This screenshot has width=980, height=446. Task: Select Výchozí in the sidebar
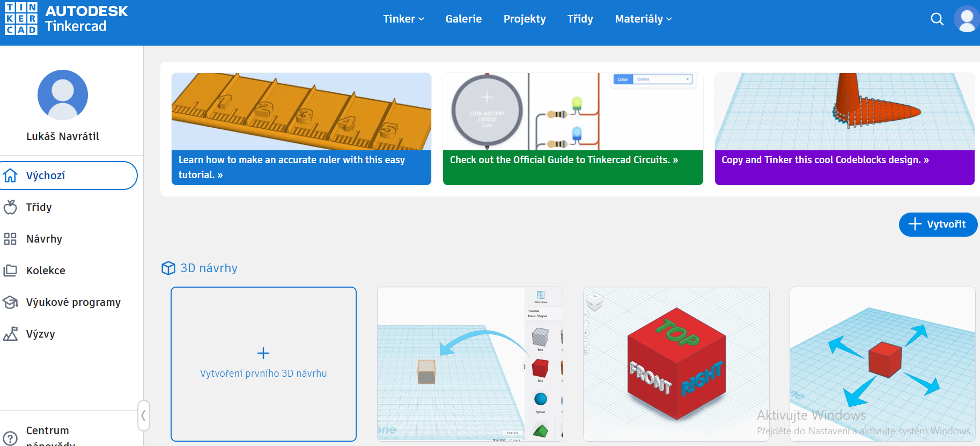69,176
